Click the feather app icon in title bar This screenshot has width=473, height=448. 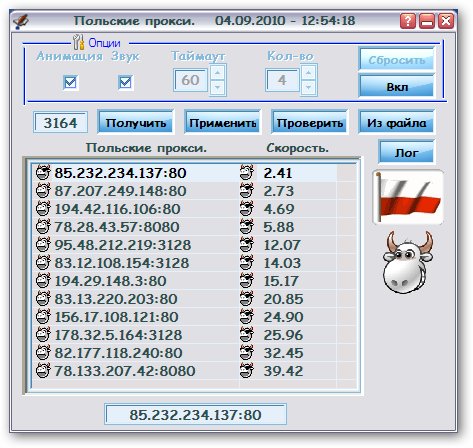click(x=21, y=22)
